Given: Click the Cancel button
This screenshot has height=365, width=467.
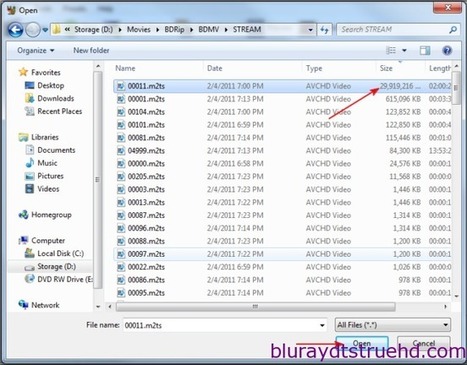Looking at the screenshot, I should coord(424,343).
